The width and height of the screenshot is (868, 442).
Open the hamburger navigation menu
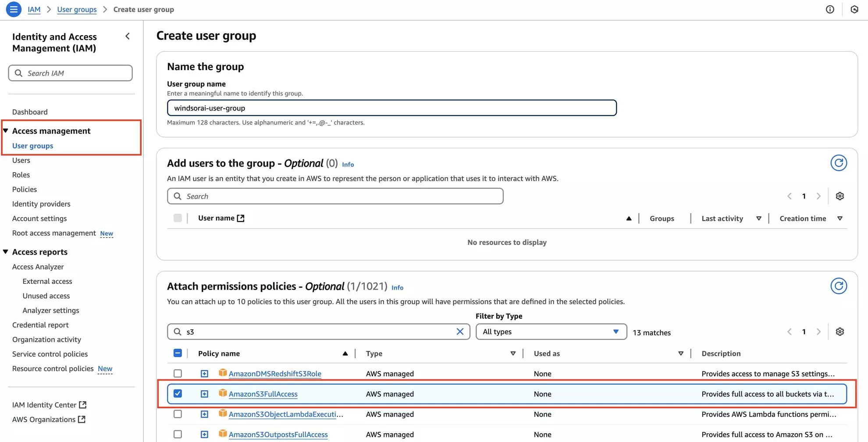14,9
